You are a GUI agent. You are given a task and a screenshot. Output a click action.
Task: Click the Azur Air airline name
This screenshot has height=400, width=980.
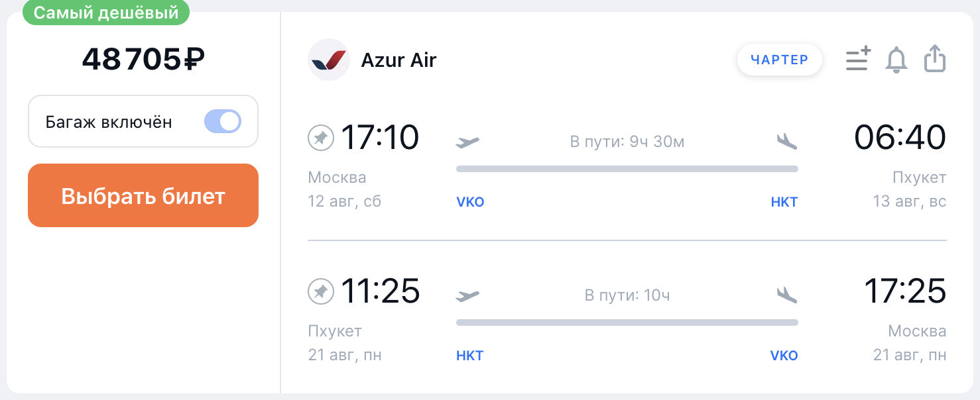398,60
